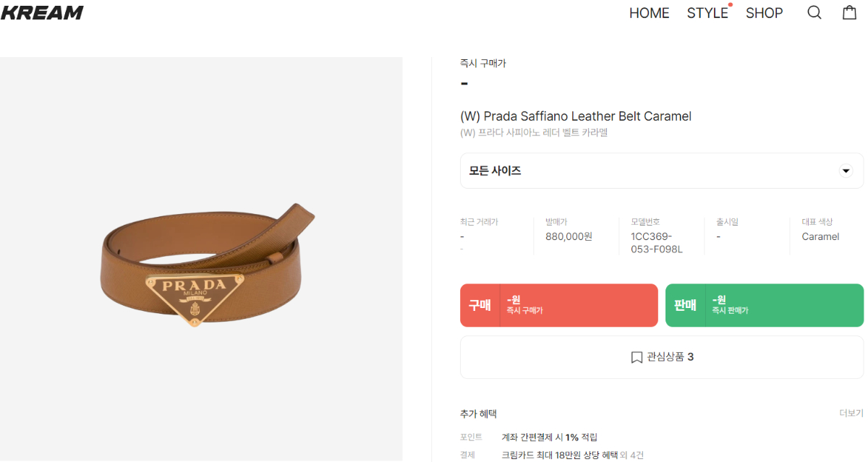
Task: Click the KREAM logo
Action: click(42, 12)
